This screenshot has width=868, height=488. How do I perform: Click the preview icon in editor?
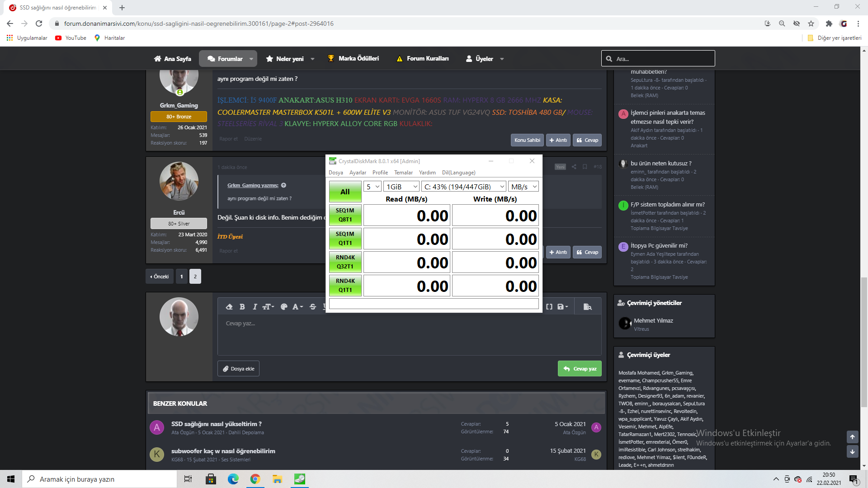pyautogui.click(x=587, y=307)
